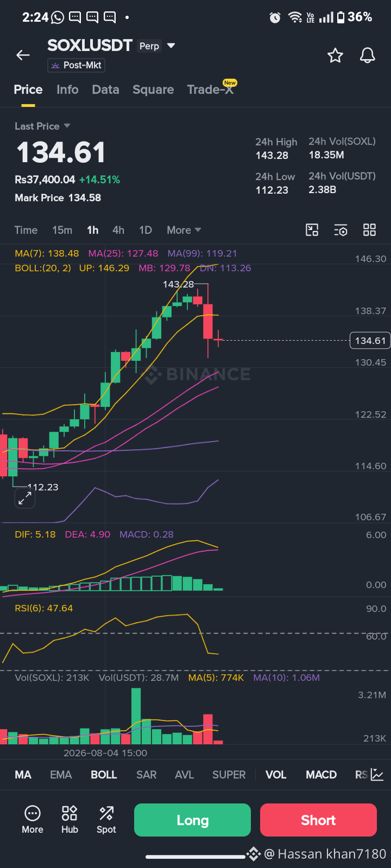Open the Last Price dropdown
The width and height of the screenshot is (391, 868).
(42, 126)
